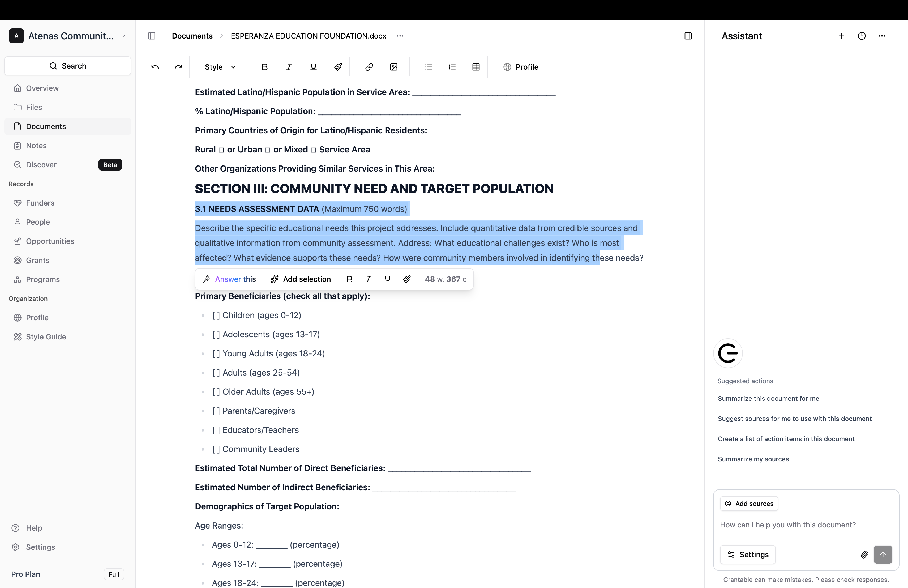This screenshot has height=588, width=908.
Task: Toggle the right Assistant panel
Action: pyautogui.click(x=688, y=36)
